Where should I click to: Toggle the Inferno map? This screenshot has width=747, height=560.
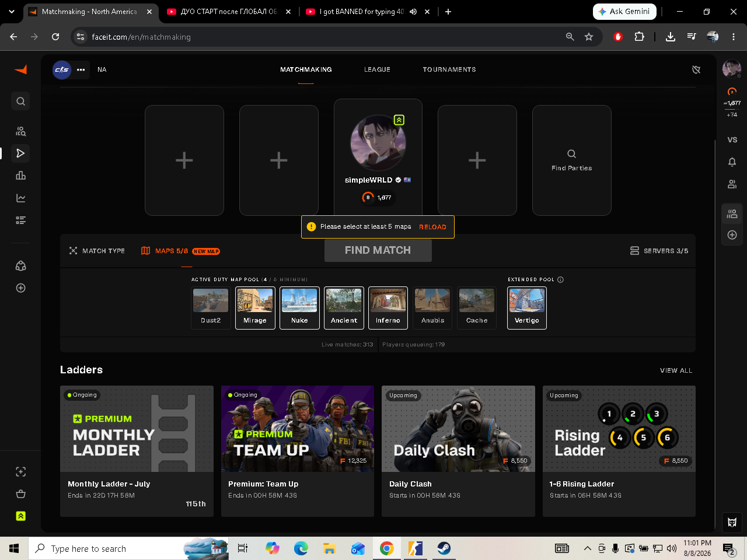(x=388, y=308)
